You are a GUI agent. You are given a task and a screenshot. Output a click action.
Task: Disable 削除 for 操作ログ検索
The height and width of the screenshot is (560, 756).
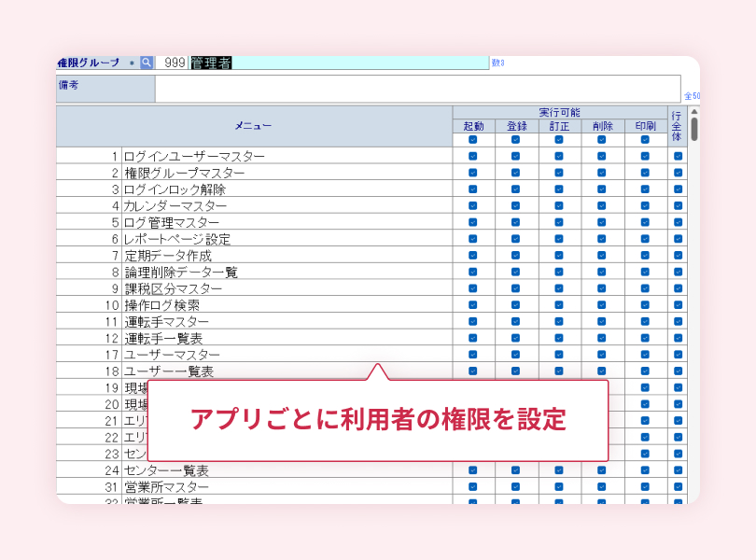602,305
